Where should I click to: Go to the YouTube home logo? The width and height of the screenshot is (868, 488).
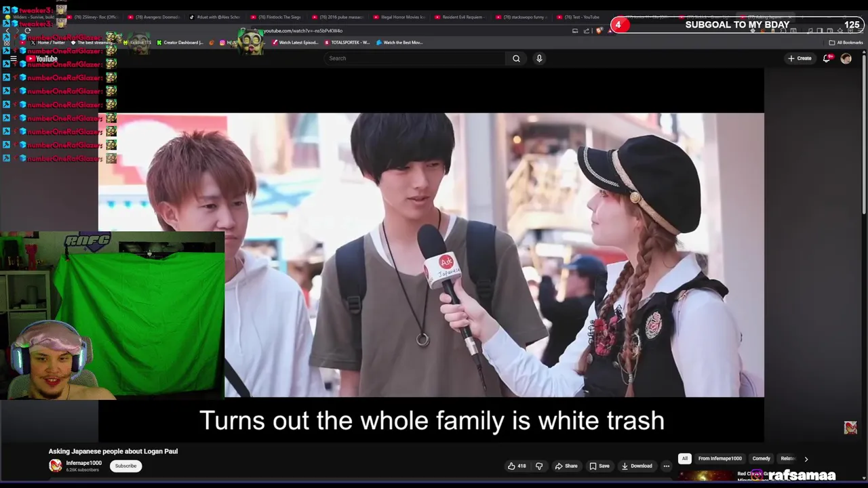coord(42,59)
